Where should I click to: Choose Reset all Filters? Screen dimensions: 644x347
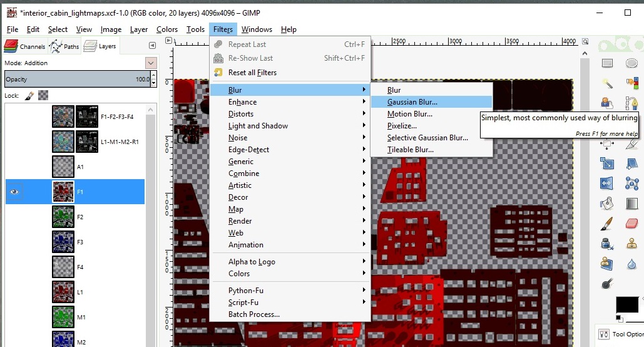[252, 73]
